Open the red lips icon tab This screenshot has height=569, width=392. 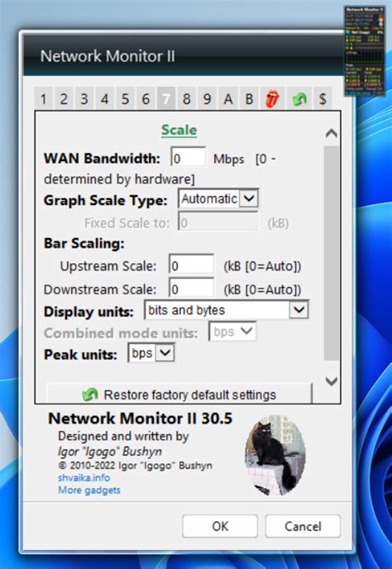click(x=272, y=98)
